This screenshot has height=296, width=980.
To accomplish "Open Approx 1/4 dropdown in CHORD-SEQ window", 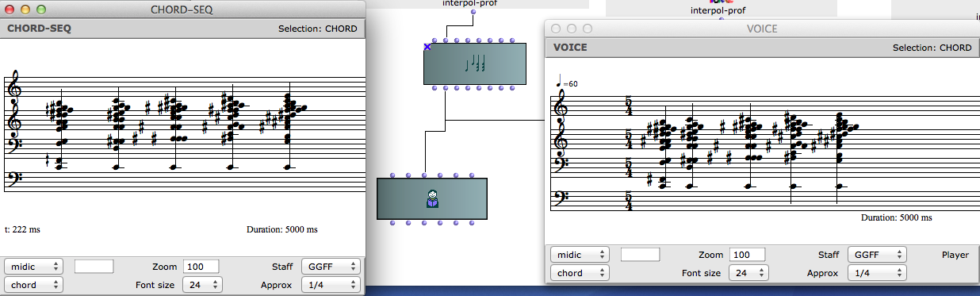I will point(331,285).
